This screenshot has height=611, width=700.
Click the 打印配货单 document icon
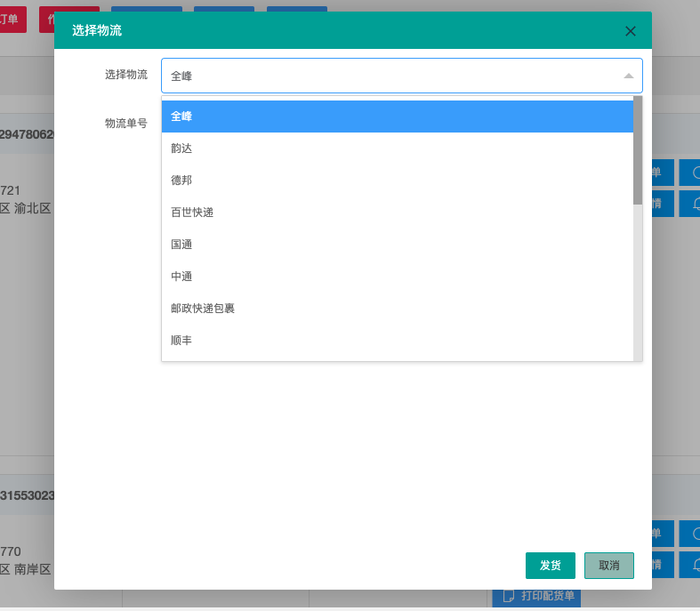click(508, 595)
